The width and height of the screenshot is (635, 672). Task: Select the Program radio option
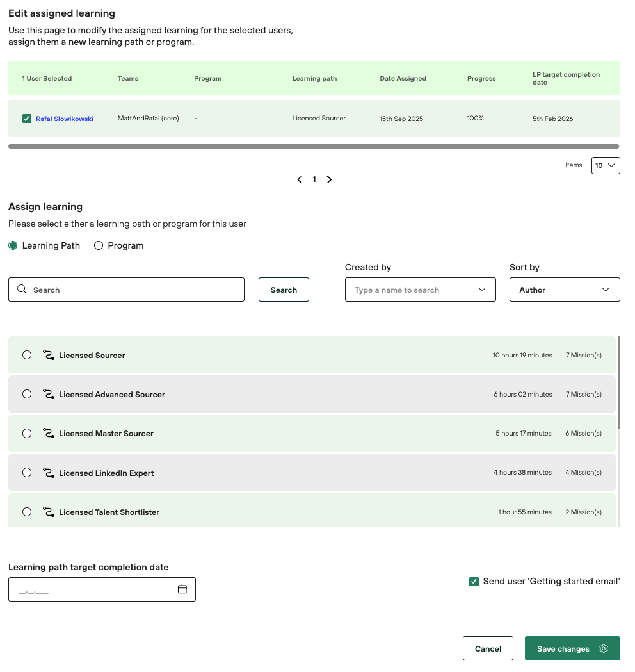pos(99,245)
